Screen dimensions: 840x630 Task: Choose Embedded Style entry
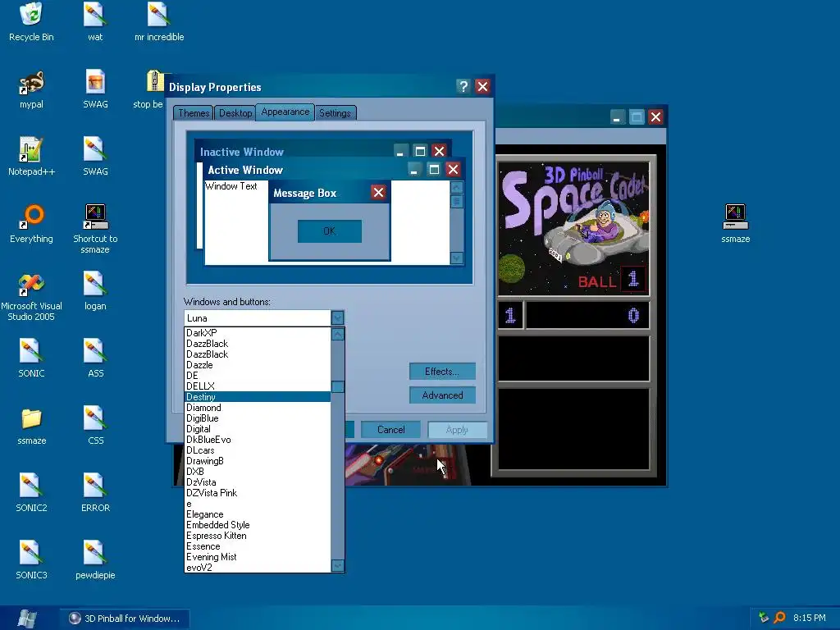point(257,525)
